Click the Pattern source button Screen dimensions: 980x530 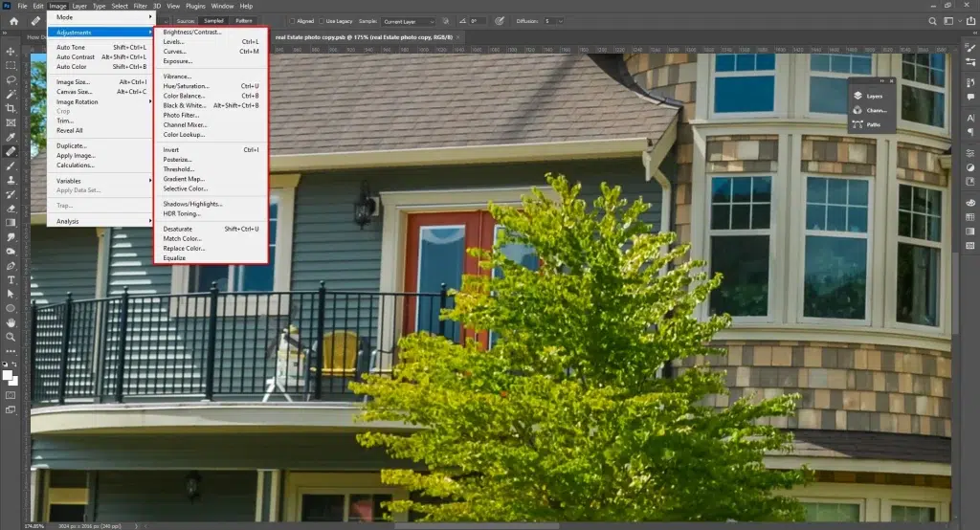[245, 20]
